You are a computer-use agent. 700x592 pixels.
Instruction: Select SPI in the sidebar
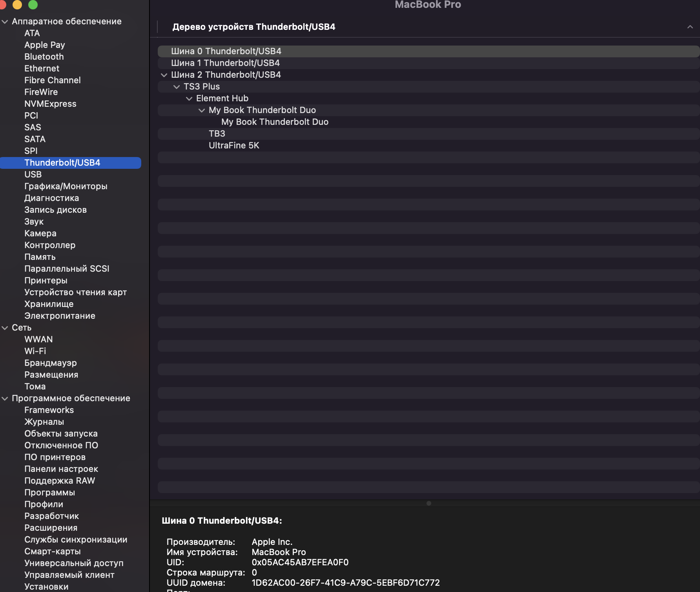point(31,151)
